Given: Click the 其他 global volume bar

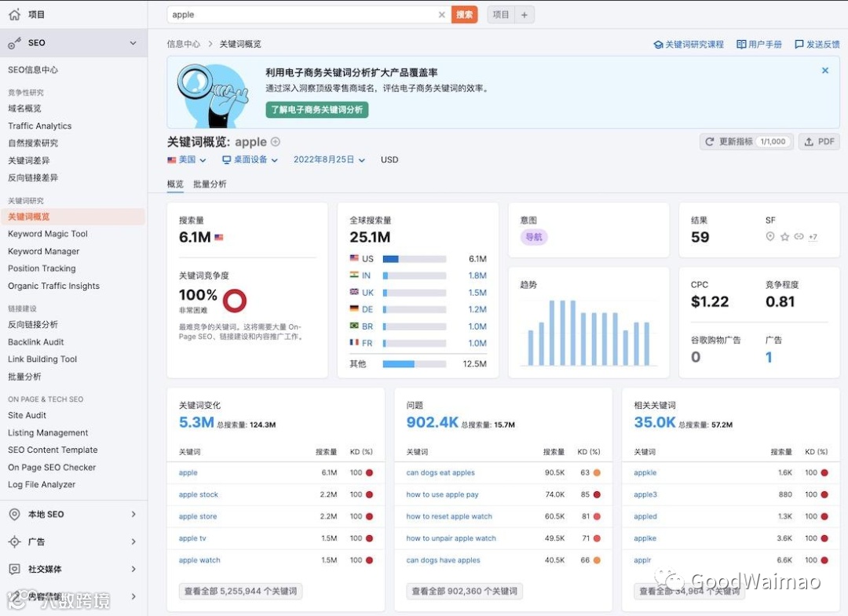Looking at the screenshot, I should (x=415, y=364).
